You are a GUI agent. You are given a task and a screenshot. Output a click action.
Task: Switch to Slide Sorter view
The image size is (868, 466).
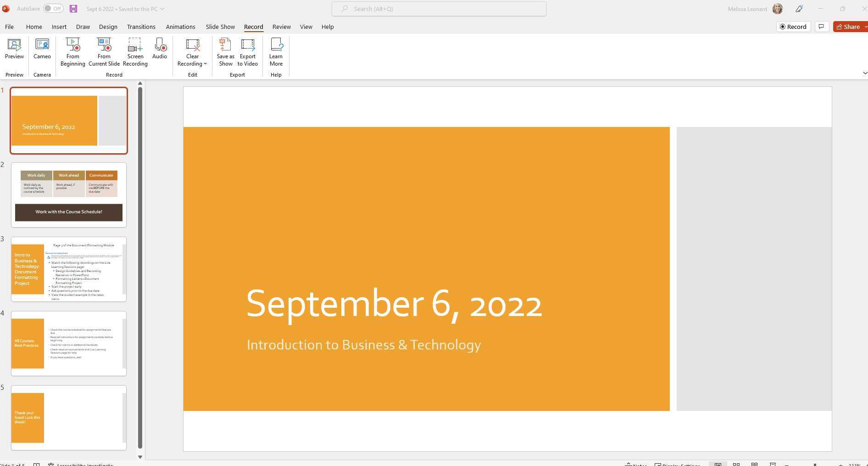point(736,464)
